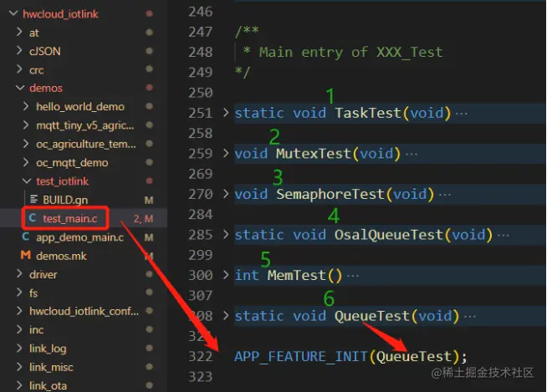This screenshot has height=392, width=547.
Task: Click line number 248 in the gutter
Action: pyautogui.click(x=200, y=52)
